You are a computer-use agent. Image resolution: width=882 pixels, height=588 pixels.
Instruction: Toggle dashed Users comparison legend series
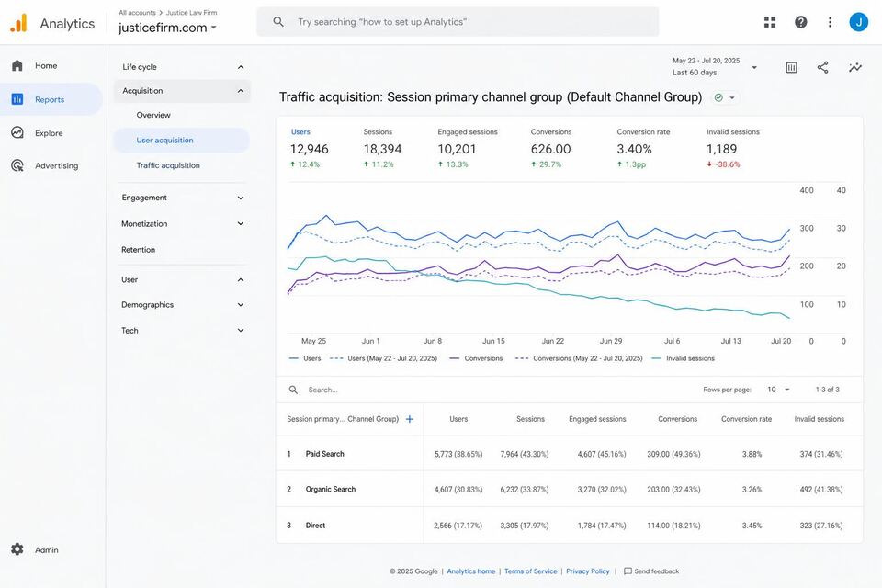[384, 358]
